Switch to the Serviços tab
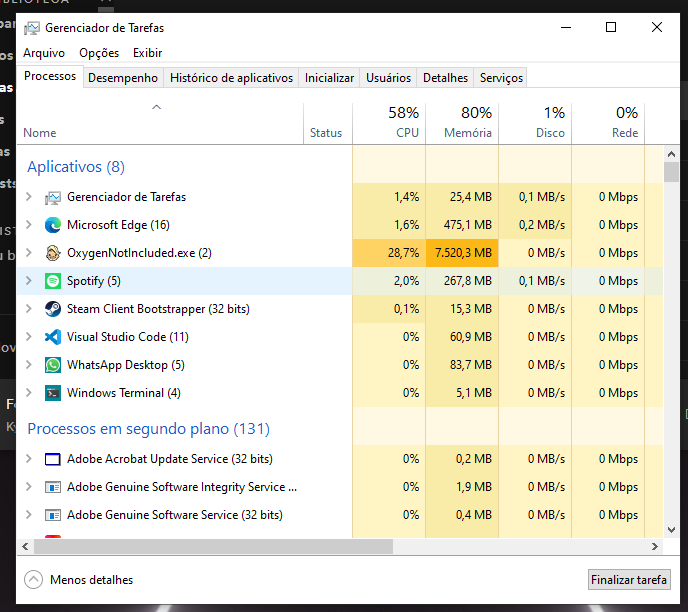The width and height of the screenshot is (688, 612). pos(501,78)
